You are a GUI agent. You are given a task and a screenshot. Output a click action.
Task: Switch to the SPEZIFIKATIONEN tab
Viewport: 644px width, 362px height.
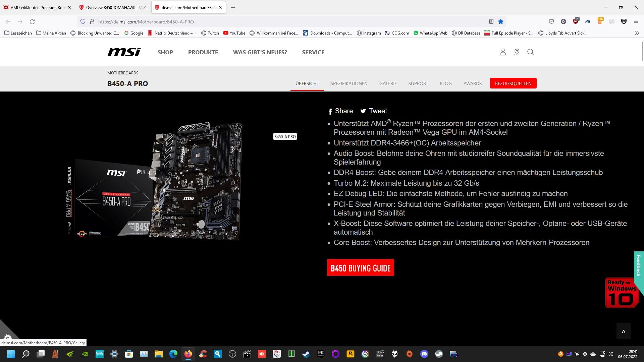point(349,83)
